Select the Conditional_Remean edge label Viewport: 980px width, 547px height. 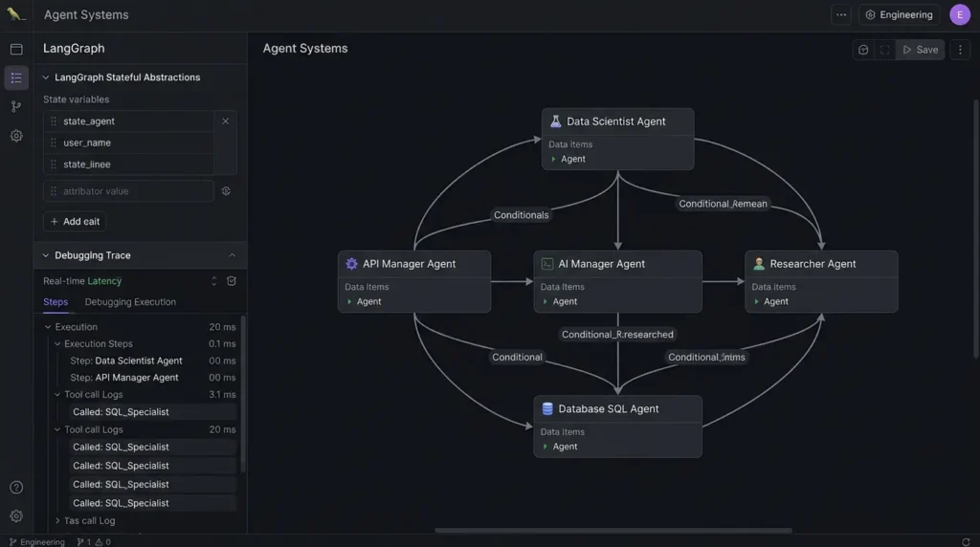(723, 204)
